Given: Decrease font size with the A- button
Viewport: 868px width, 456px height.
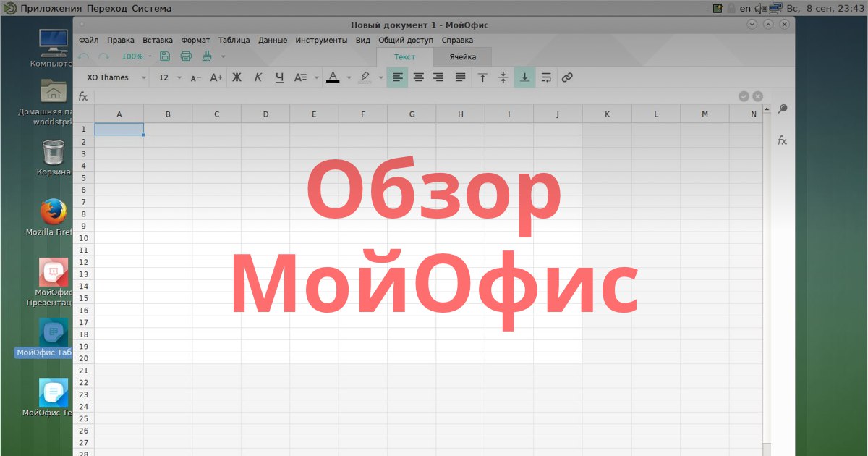Looking at the screenshot, I should pos(195,77).
